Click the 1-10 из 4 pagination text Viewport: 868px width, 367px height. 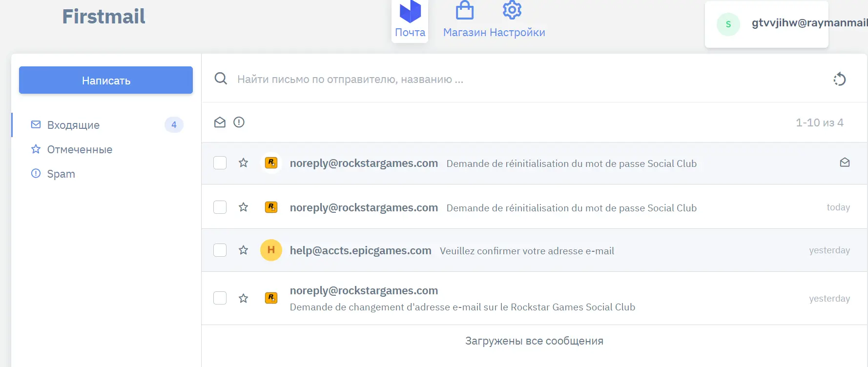(x=819, y=122)
